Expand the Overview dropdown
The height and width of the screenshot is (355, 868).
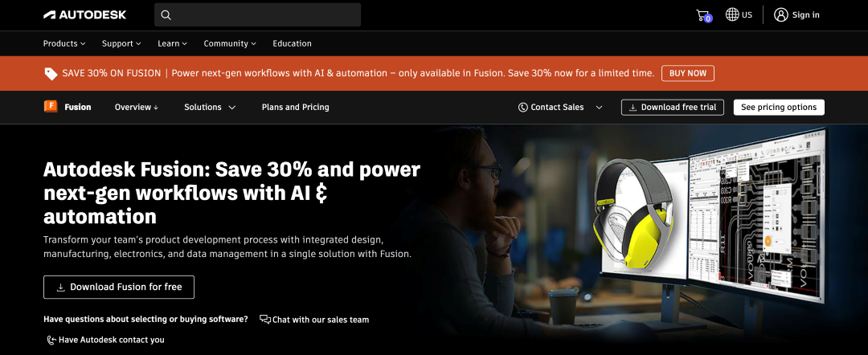pyautogui.click(x=136, y=108)
